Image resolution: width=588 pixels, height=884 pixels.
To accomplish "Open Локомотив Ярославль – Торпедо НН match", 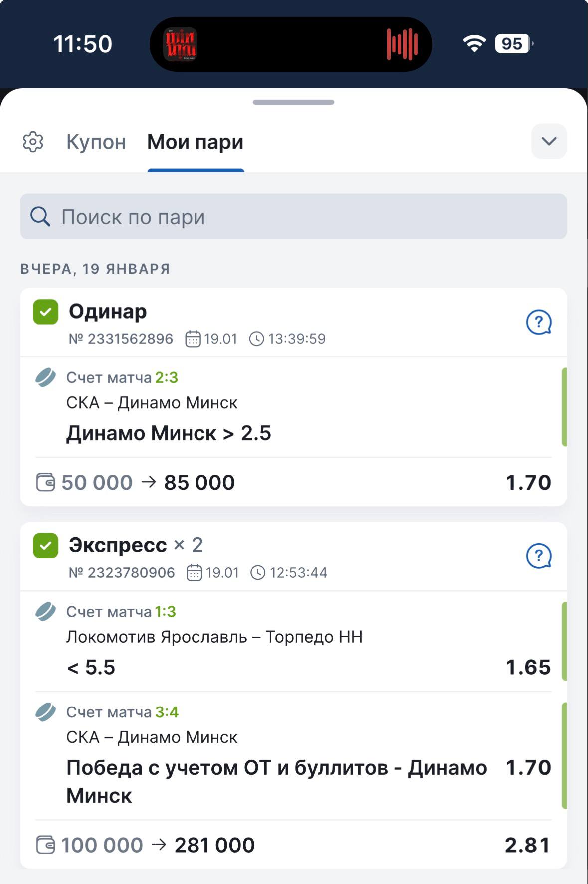I will pos(214,637).
